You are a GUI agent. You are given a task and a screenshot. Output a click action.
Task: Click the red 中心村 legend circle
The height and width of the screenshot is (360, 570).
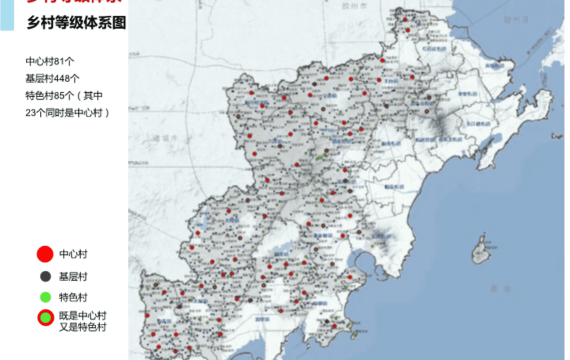point(45,254)
